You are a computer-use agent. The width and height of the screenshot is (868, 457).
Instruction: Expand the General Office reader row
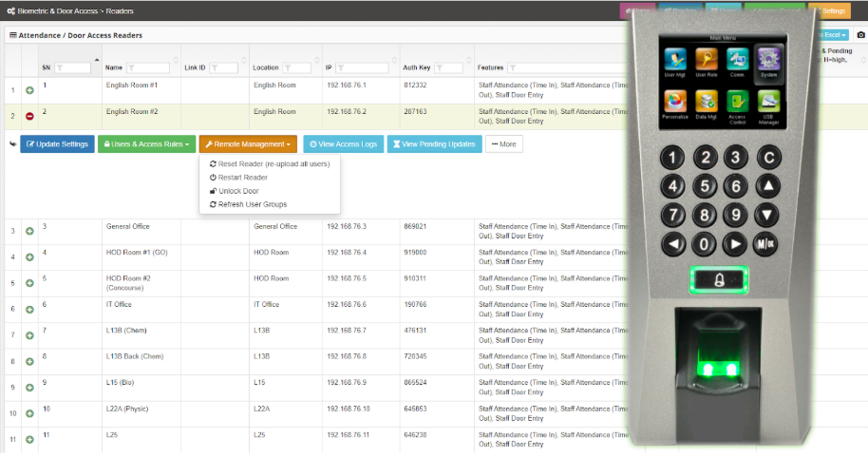(29, 231)
